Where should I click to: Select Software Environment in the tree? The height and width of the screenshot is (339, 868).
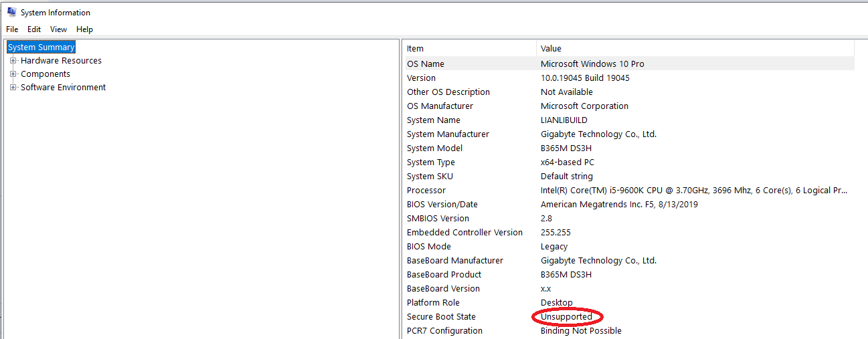[x=63, y=88]
